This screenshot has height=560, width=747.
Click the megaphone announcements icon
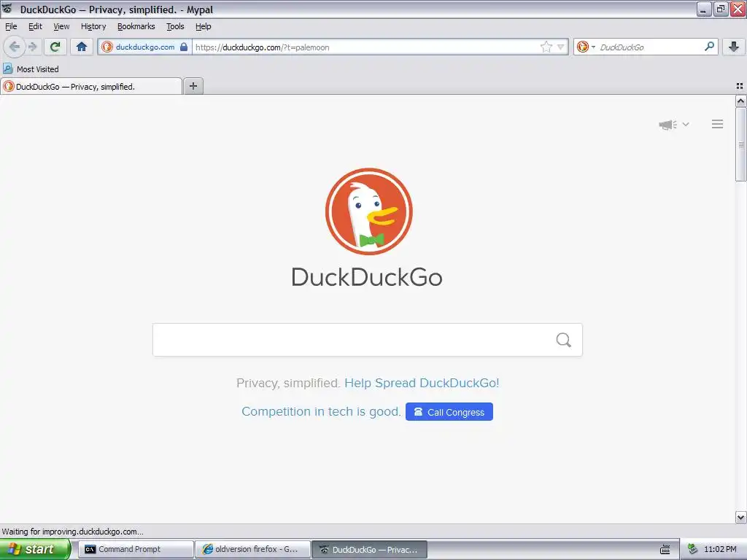pyautogui.click(x=667, y=125)
